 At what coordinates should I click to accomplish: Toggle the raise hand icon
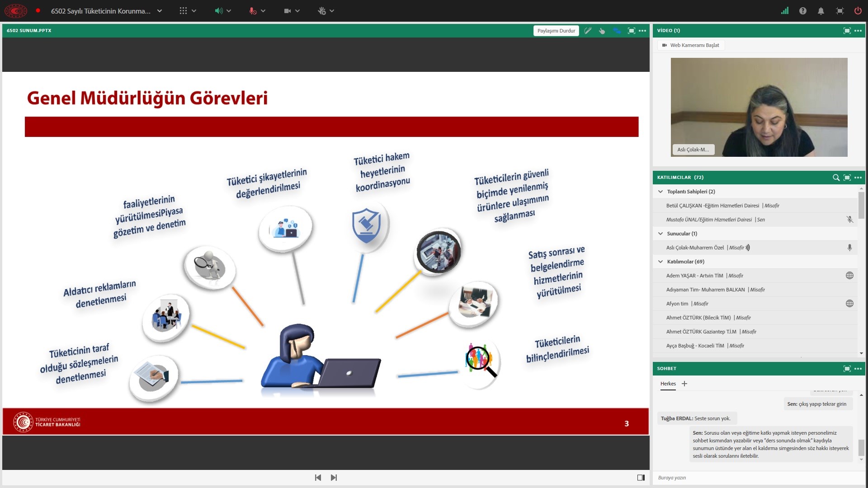click(321, 11)
